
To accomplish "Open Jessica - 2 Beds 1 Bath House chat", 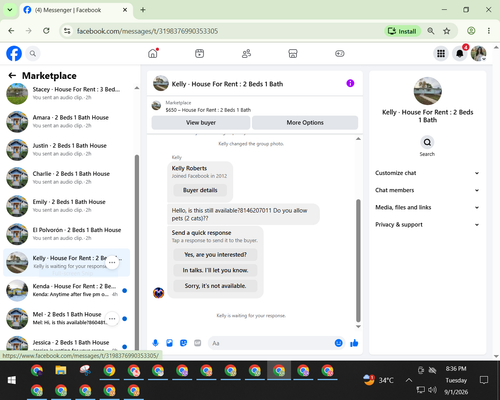I will click(67, 343).
